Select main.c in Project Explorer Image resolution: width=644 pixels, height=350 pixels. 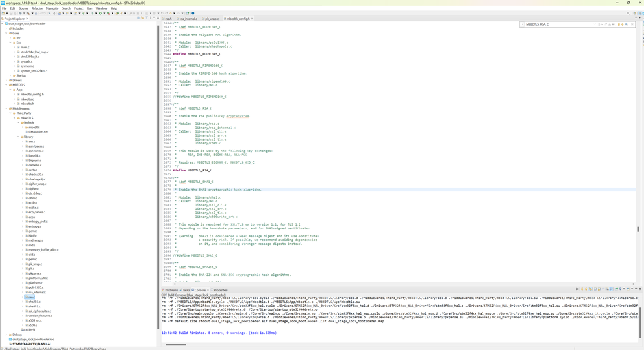click(x=24, y=47)
